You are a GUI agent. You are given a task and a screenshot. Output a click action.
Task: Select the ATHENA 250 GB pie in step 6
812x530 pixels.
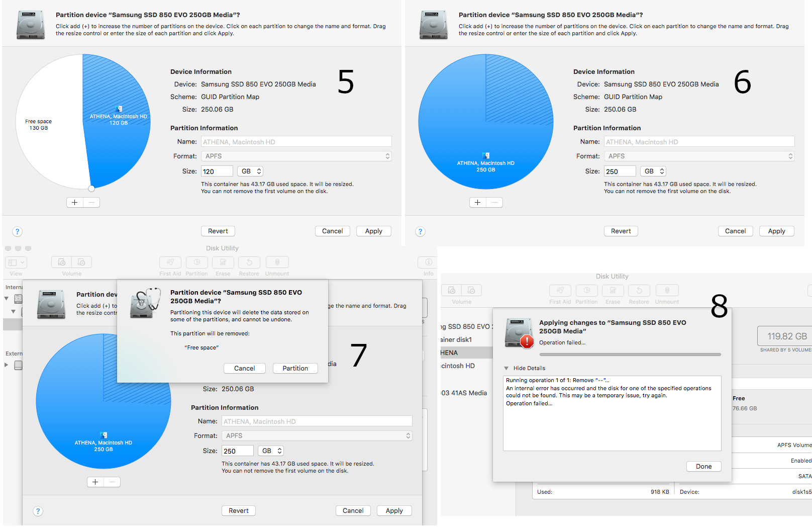coord(486,122)
